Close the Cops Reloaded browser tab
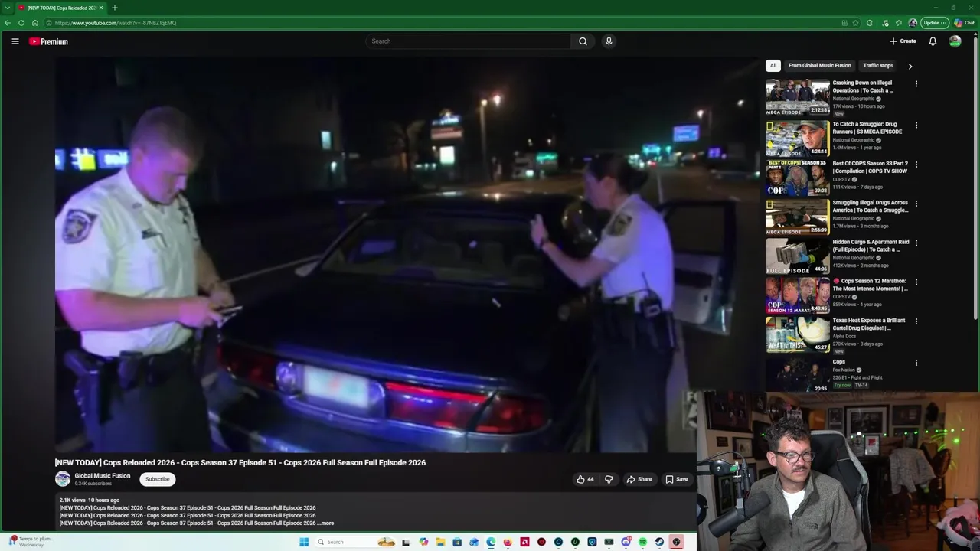This screenshot has height=551, width=980. [100, 8]
